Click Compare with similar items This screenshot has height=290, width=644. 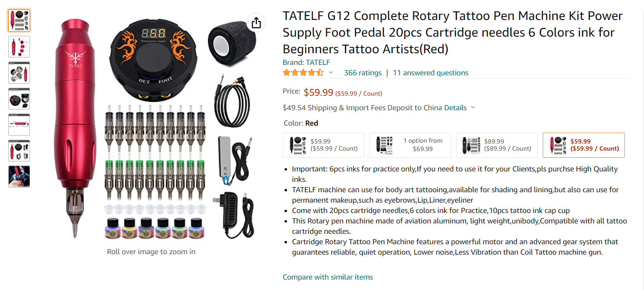pos(328,277)
